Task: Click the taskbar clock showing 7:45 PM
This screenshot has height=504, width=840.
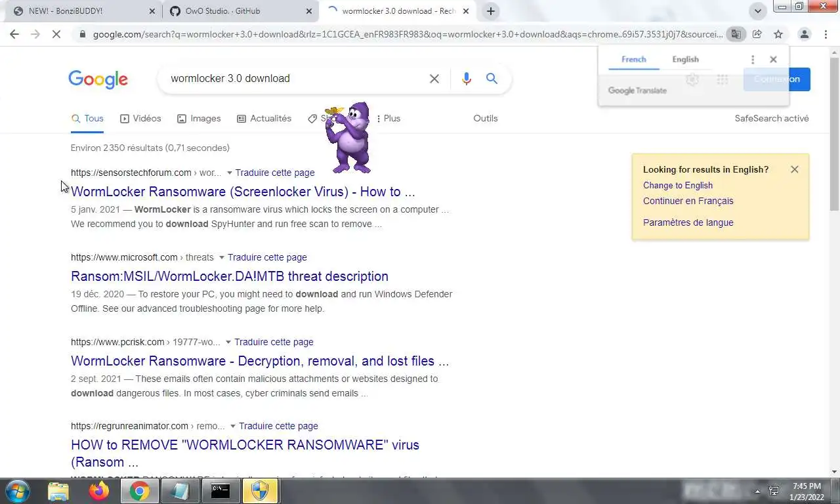Action: (x=807, y=491)
